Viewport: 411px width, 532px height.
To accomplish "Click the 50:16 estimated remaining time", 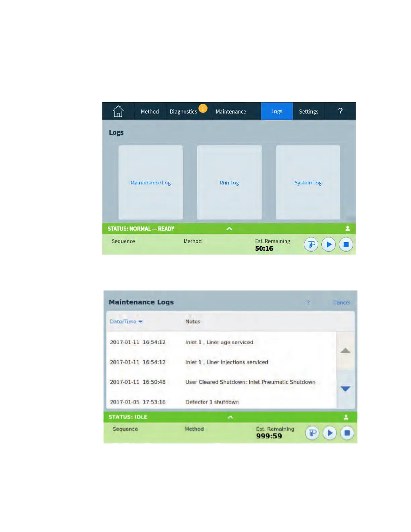I will click(264, 249).
